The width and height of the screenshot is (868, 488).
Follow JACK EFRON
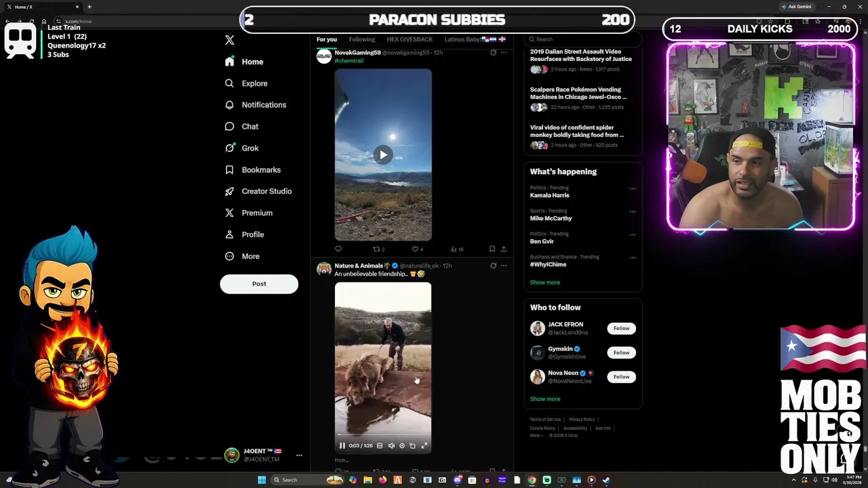pyautogui.click(x=621, y=329)
